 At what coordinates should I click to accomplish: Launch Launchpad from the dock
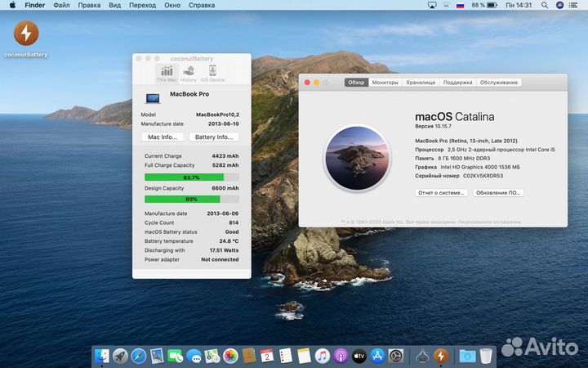pos(120,356)
